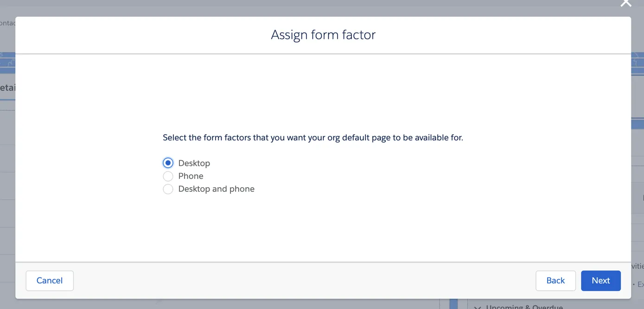
Task: Click the chevron beside Upcoming & Overdue
Action: point(478,307)
